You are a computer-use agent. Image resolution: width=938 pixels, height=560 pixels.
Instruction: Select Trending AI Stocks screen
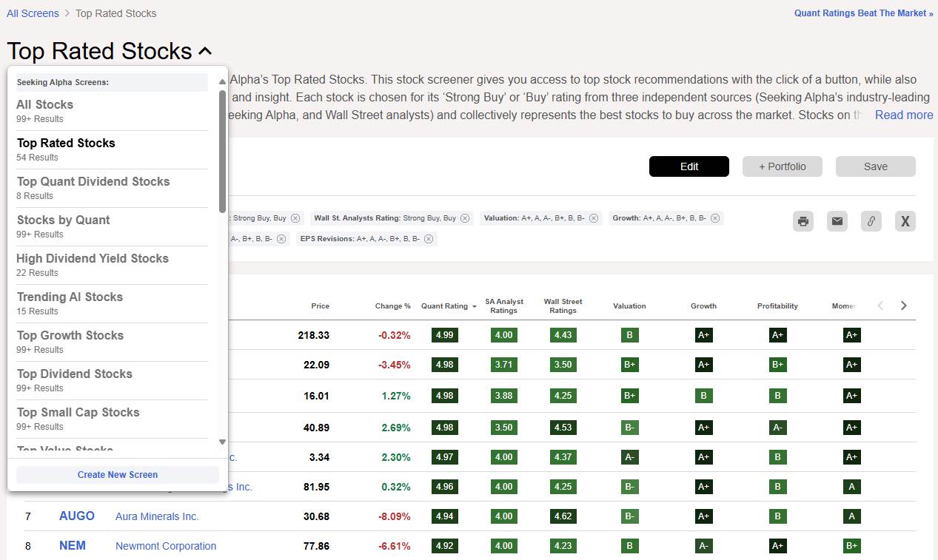(x=70, y=297)
